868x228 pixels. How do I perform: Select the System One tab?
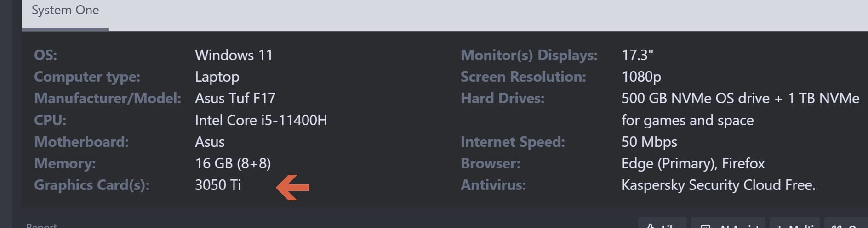point(65,11)
